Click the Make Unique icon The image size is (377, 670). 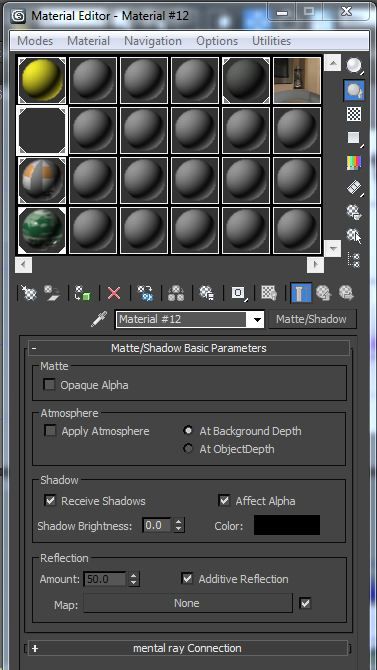point(176,293)
